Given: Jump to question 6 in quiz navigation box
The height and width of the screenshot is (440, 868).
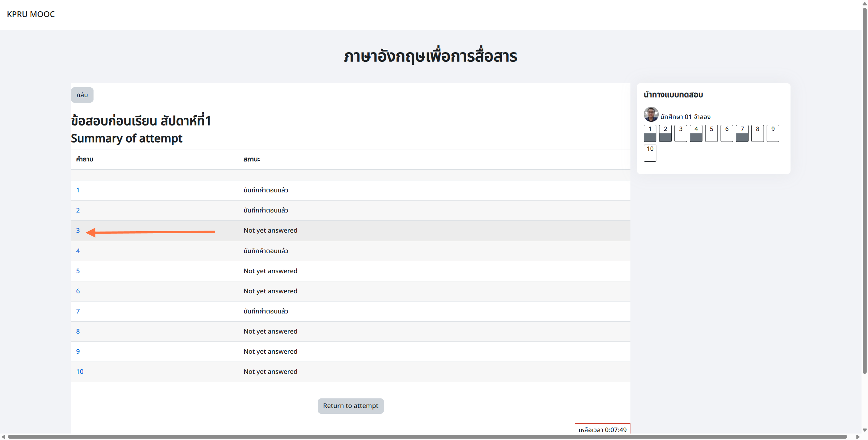Looking at the screenshot, I should (x=727, y=133).
